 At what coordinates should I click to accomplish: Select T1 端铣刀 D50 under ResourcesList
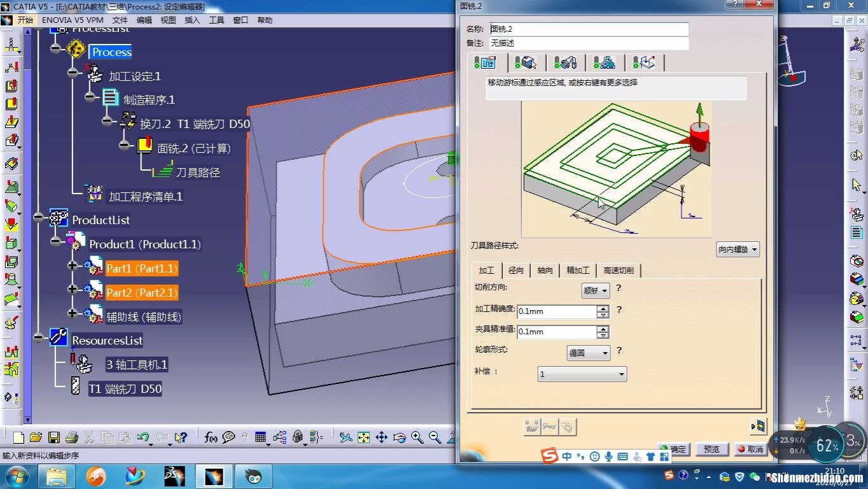(x=125, y=388)
